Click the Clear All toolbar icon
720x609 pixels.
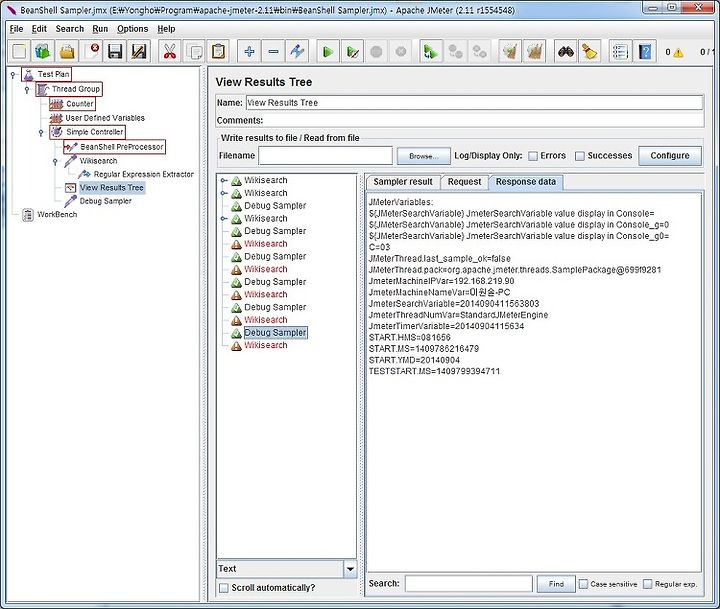[534, 51]
